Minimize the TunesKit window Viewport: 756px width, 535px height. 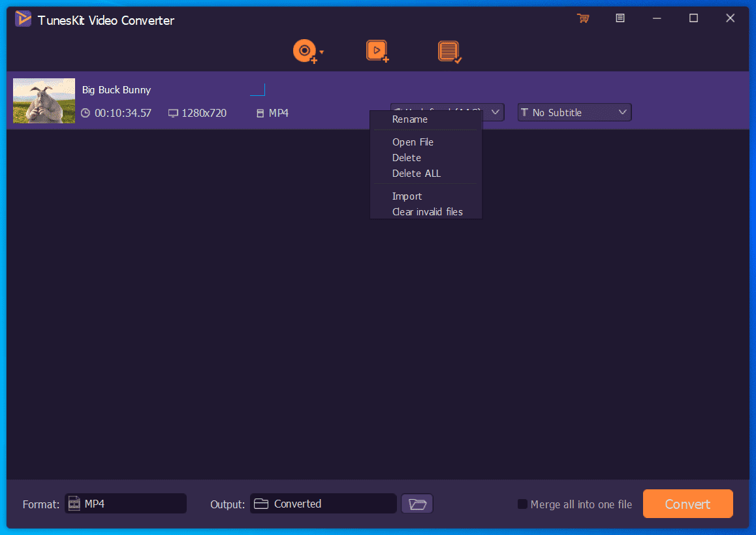pyautogui.click(x=657, y=18)
